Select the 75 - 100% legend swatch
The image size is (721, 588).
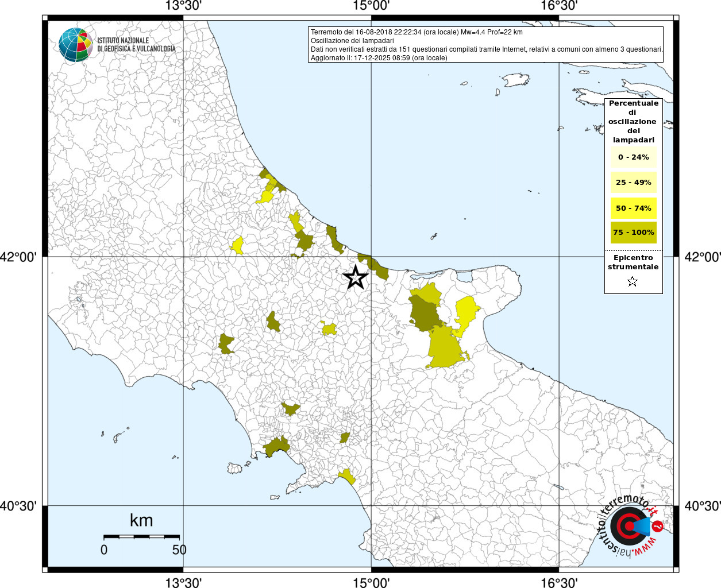point(633,233)
